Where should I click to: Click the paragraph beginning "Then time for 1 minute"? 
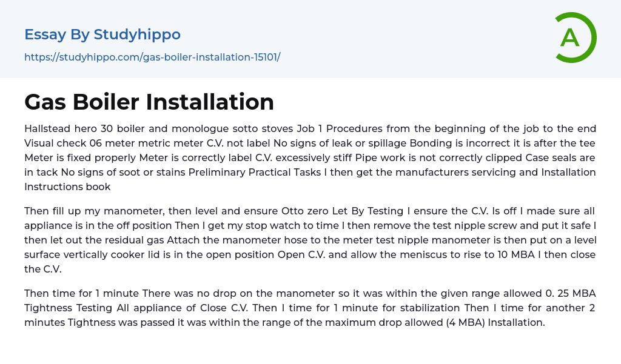310,308
